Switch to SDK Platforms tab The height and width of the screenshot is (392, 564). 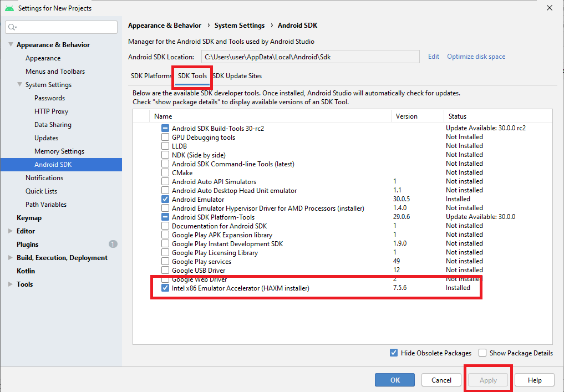pos(151,76)
